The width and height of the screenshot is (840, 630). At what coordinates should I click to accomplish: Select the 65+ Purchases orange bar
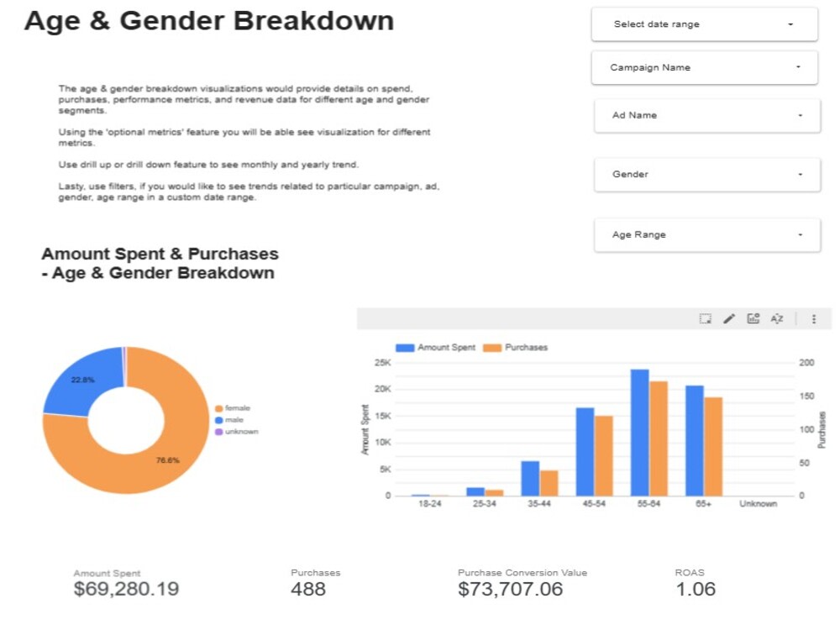tap(713, 446)
